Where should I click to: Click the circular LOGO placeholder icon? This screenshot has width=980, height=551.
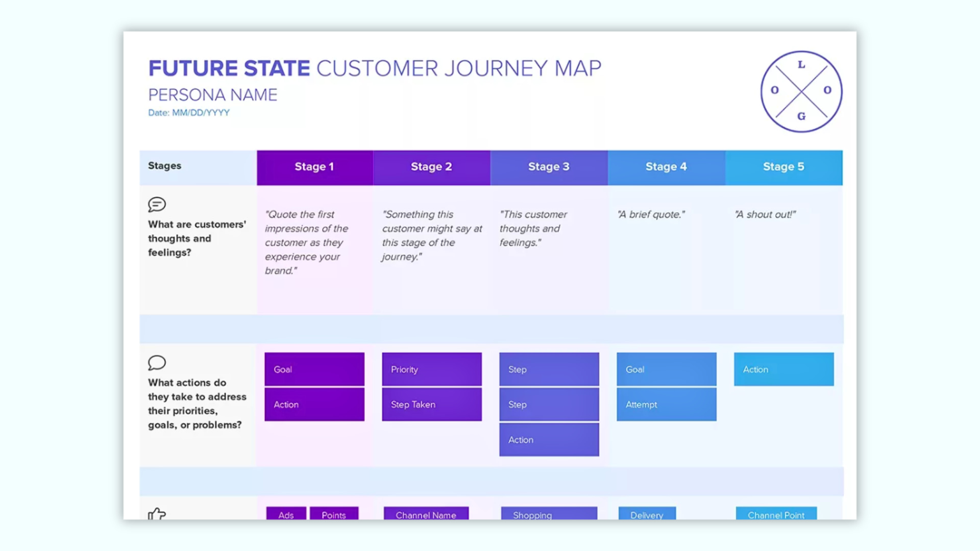click(x=801, y=91)
